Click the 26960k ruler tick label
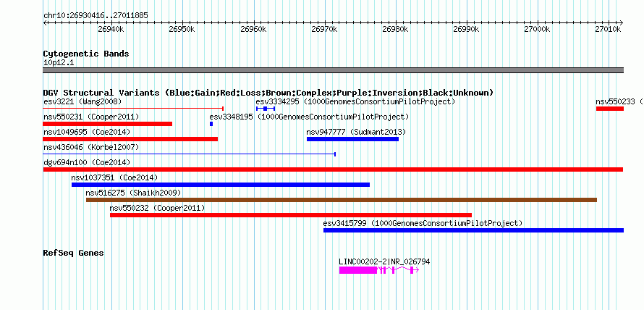Screen dimensions: 644x310 click(253, 29)
